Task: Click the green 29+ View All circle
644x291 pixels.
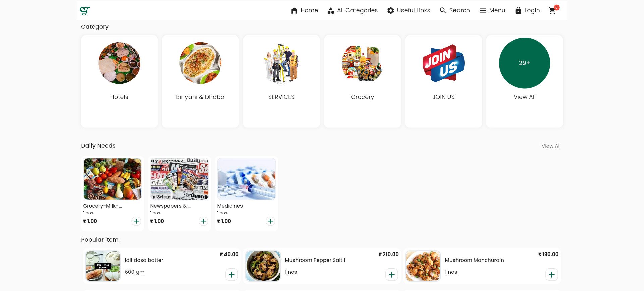Action: pyautogui.click(x=524, y=63)
